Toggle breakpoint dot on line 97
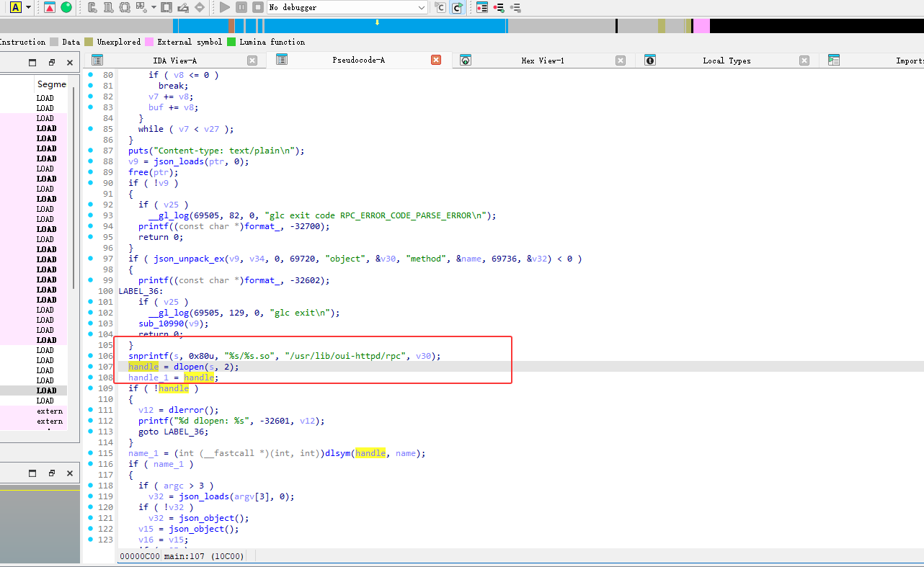This screenshot has height=567, width=924. click(x=90, y=259)
